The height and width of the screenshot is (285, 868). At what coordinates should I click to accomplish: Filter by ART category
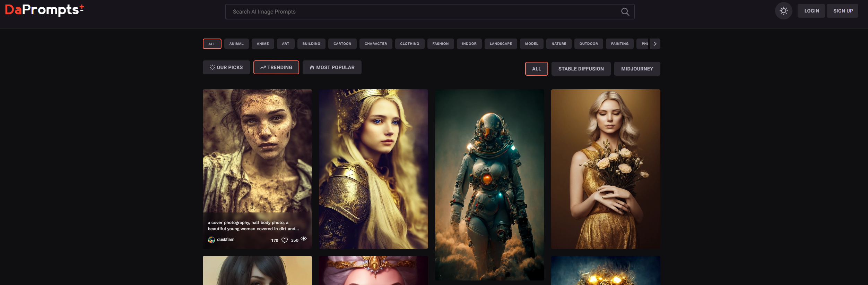tap(286, 44)
